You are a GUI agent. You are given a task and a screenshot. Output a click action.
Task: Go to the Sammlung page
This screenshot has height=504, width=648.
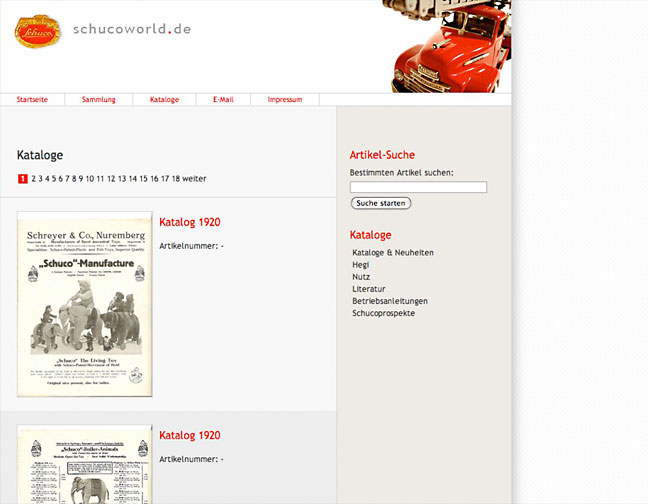click(98, 100)
